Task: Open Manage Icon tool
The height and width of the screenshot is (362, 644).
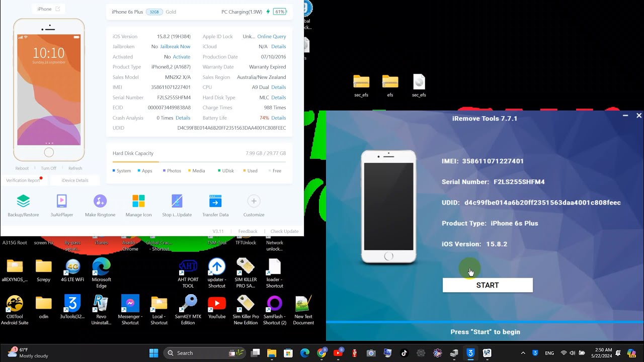Action: 138,206
